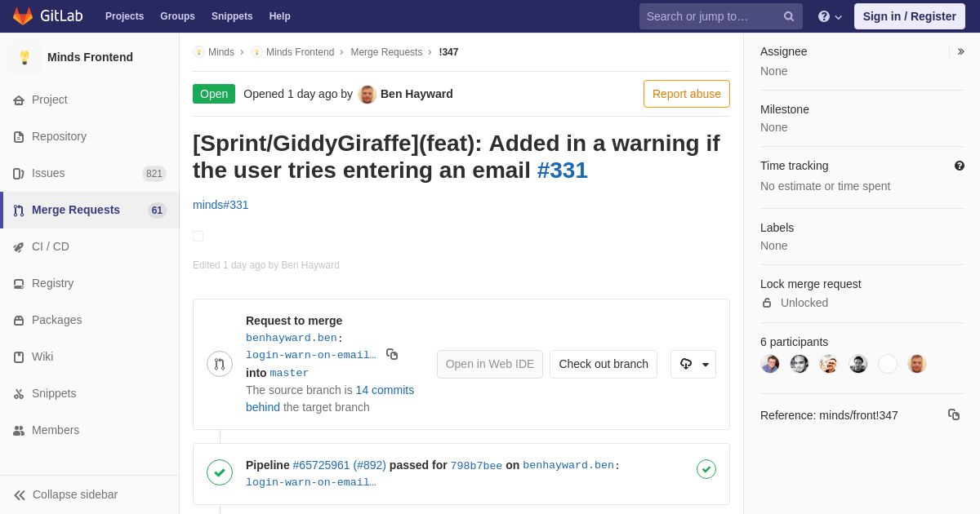Click the Merge Requests count badge 61
Screen dimensions: 980x514
[157, 210]
